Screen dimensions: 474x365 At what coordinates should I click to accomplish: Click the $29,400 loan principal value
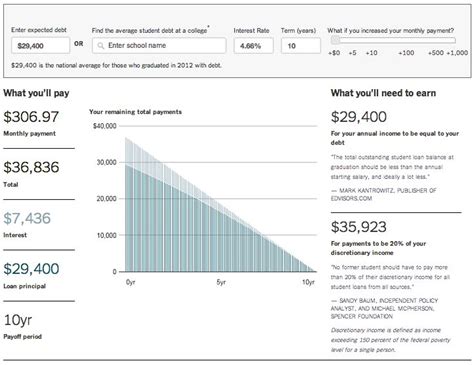click(x=31, y=269)
